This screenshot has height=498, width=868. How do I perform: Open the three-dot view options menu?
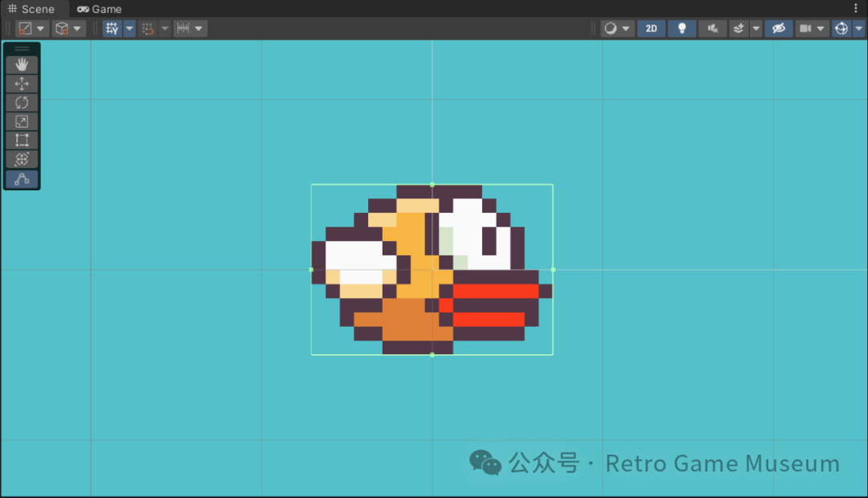(x=856, y=8)
